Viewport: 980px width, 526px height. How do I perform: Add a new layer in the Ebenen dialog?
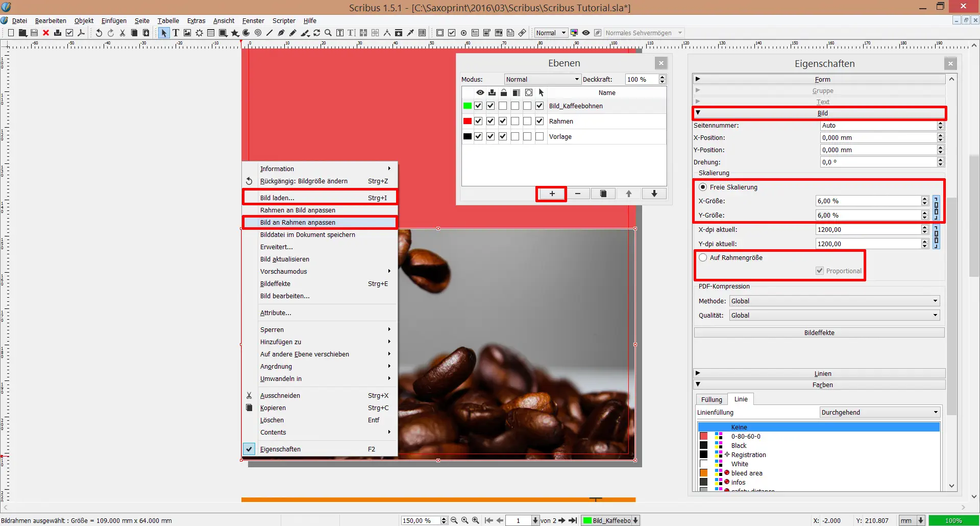tap(551, 194)
